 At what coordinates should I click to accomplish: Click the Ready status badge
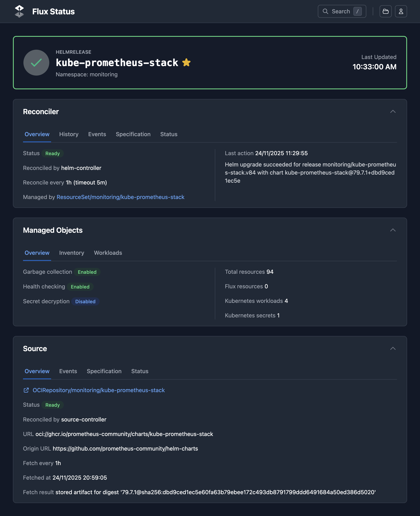[x=52, y=153]
